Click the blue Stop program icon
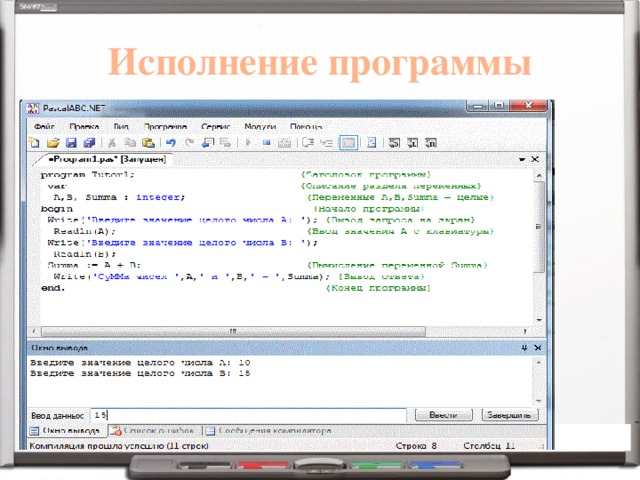The width and height of the screenshot is (640, 480). 267,143
